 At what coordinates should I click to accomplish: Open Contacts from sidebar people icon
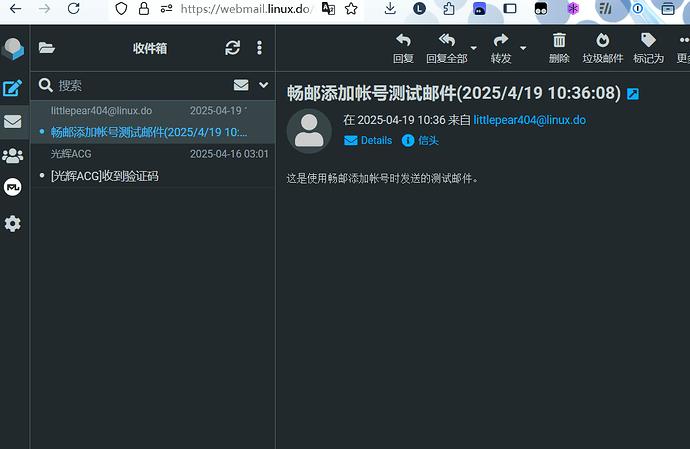pos(12,155)
